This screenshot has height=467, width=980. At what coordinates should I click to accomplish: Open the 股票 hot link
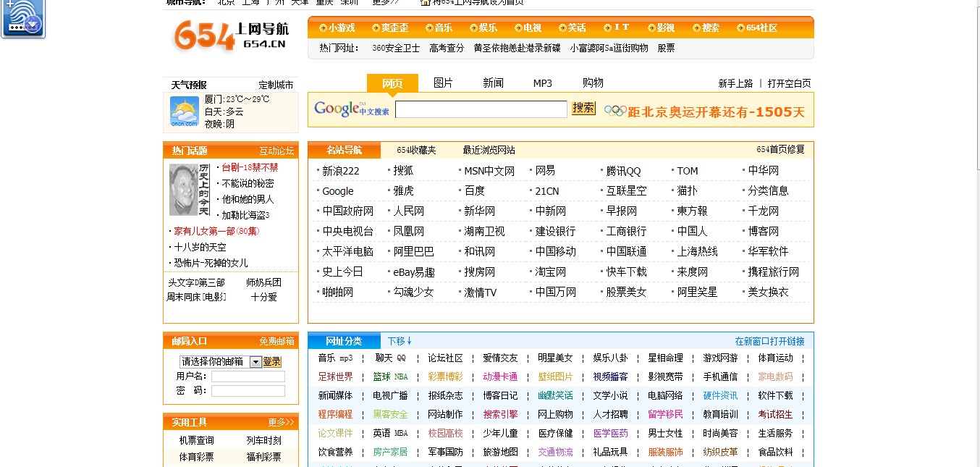pyautogui.click(x=666, y=48)
